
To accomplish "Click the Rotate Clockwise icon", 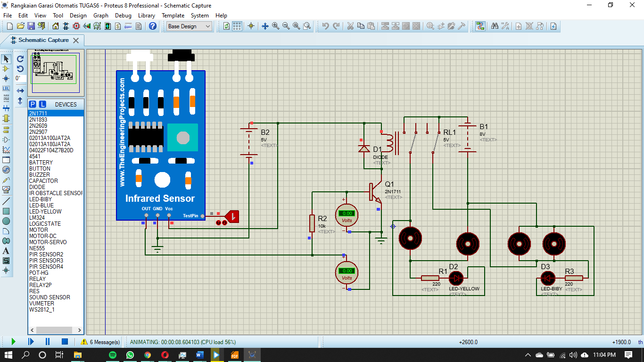I will point(20,59).
